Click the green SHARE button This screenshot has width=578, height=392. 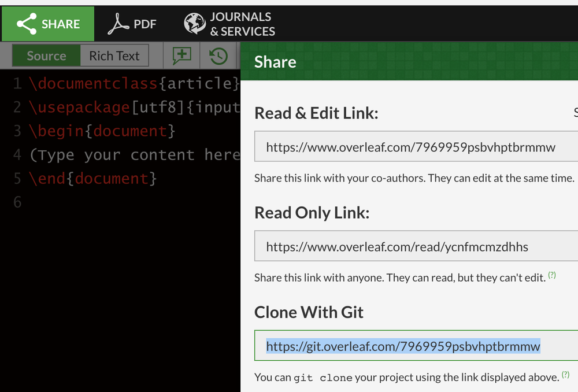click(x=48, y=24)
